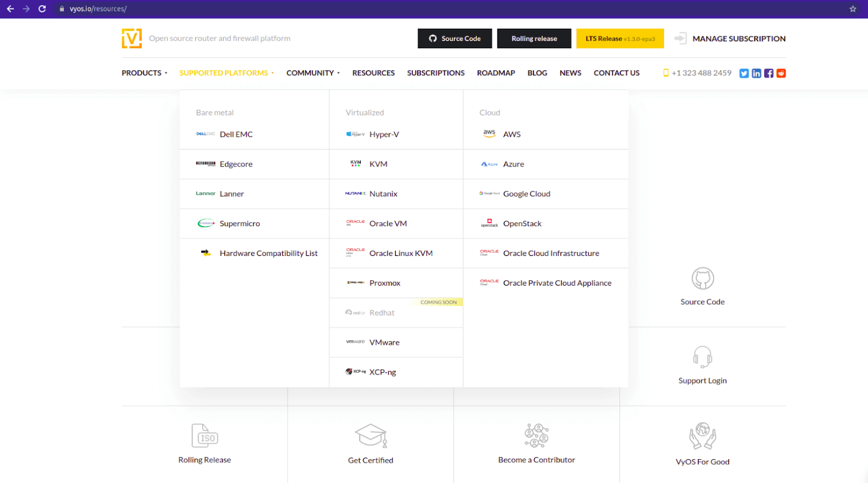Click the Become a Contributor text link
Viewport: 868px width, 483px height.
(x=537, y=460)
